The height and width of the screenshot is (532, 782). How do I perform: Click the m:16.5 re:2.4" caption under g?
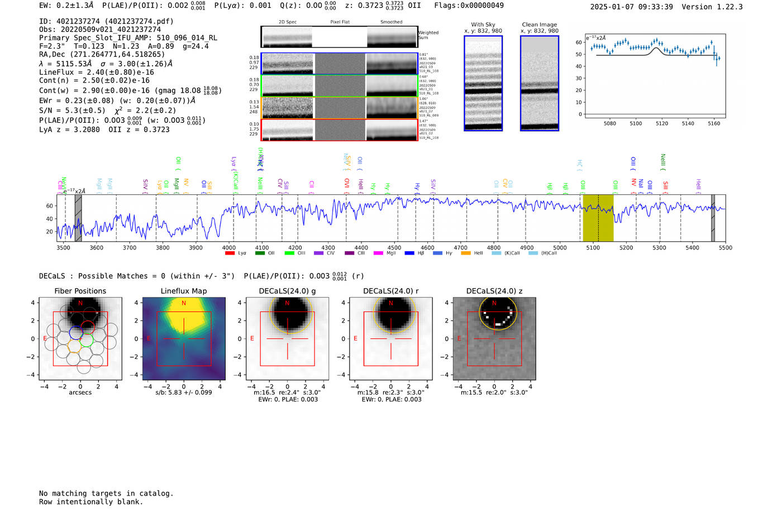288,392
